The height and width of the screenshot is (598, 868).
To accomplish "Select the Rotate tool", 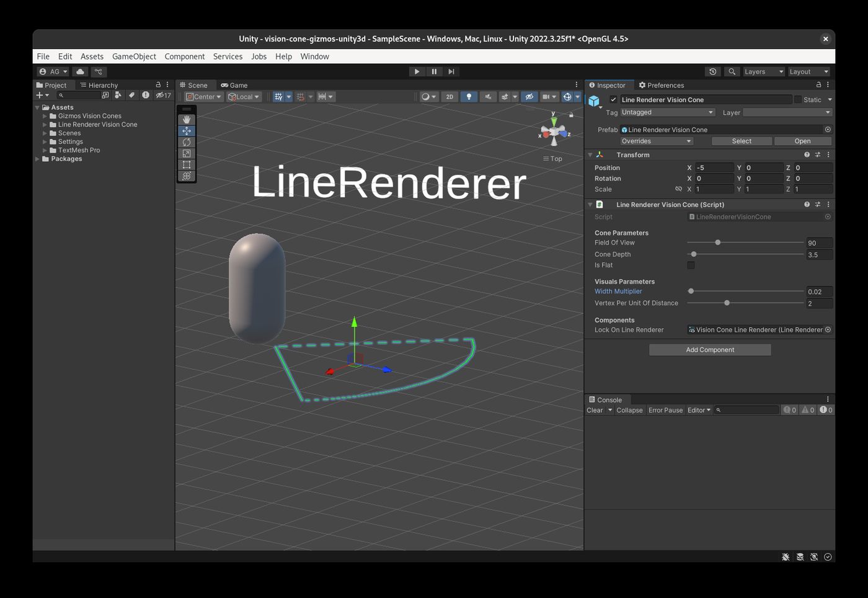I will tap(187, 142).
